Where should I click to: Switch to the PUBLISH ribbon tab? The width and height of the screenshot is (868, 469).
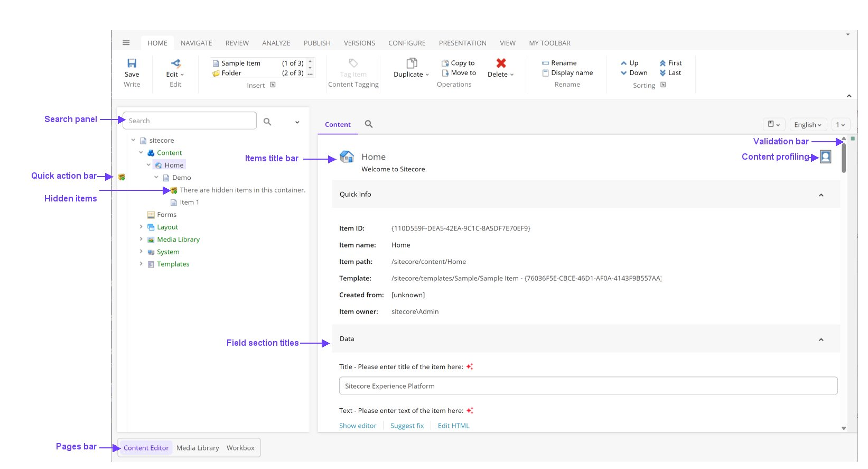coord(317,43)
